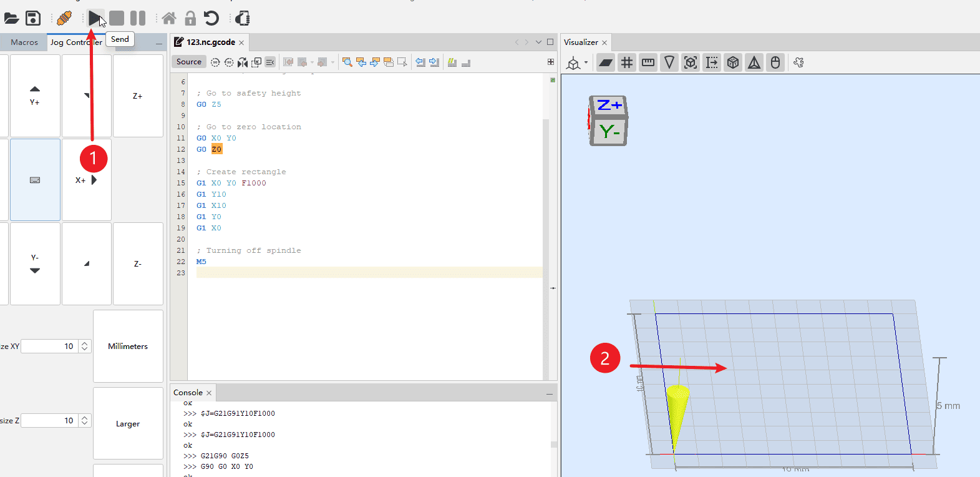Click the Millimeters unit button
The height and width of the screenshot is (477, 980).
(x=128, y=347)
